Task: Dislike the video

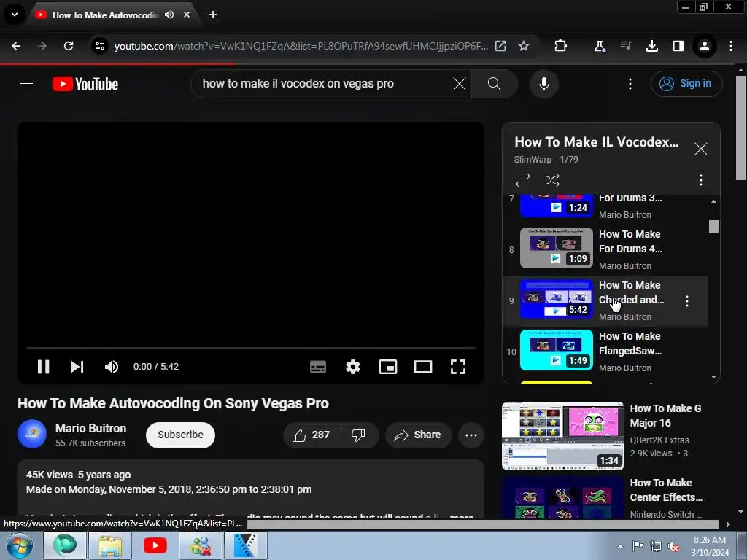Action: click(x=358, y=435)
